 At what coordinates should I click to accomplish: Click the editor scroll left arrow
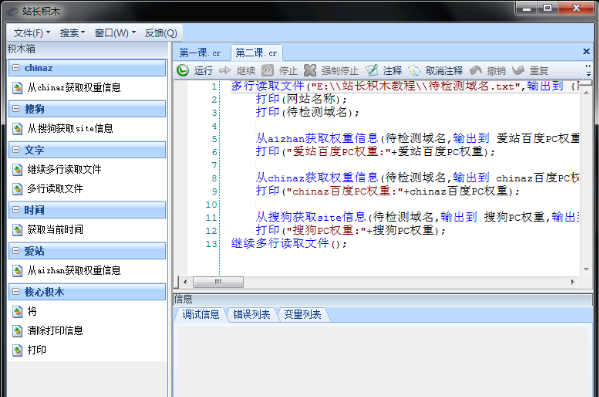[x=185, y=282]
